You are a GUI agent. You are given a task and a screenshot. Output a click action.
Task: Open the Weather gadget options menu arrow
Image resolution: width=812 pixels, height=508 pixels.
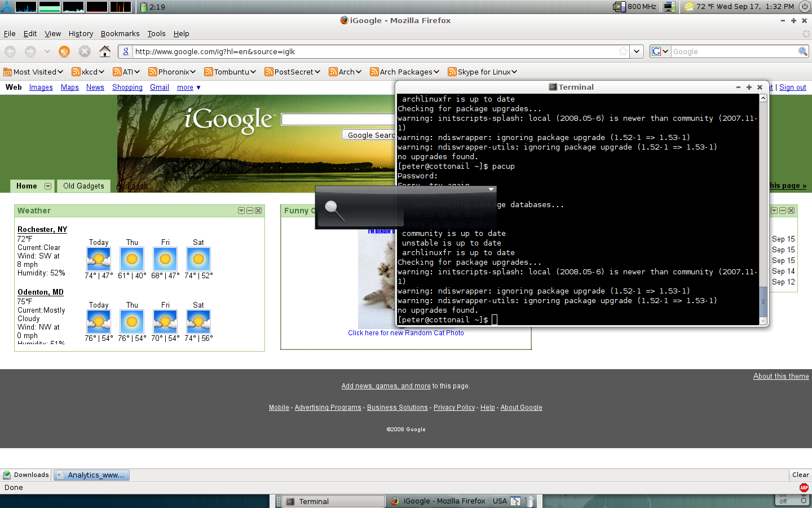pos(241,211)
